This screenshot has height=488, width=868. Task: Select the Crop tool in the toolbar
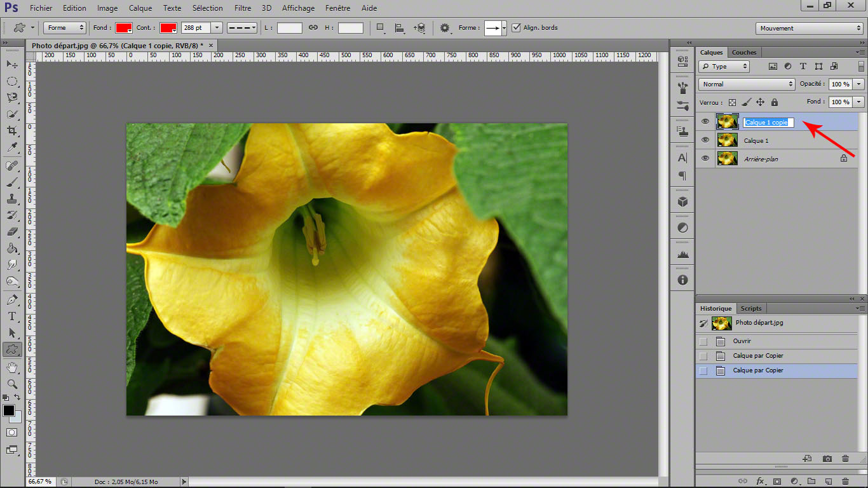pos(12,131)
